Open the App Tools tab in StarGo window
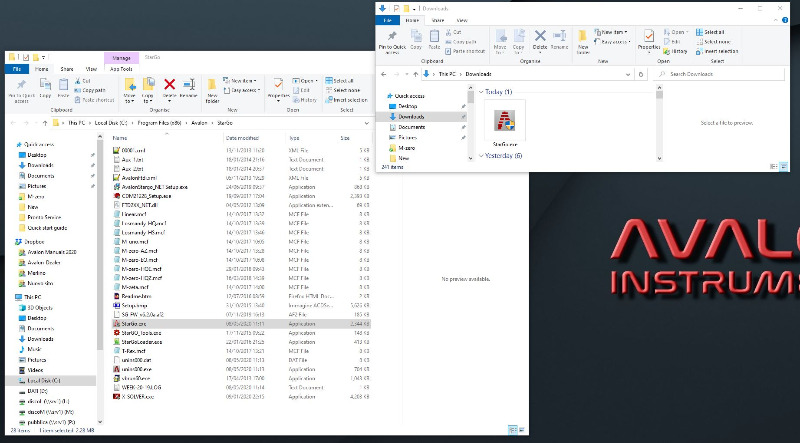The image size is (800, 443). [x=121, y=69]
